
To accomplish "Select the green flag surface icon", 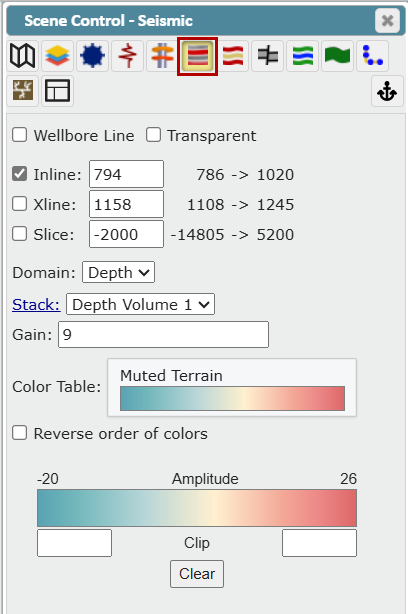I will (338, 56).
